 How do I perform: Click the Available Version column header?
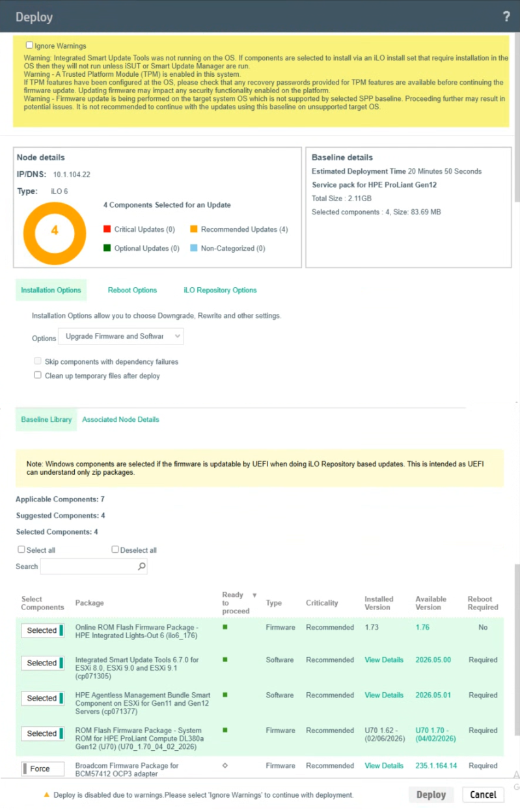click(x=431, y=603)
